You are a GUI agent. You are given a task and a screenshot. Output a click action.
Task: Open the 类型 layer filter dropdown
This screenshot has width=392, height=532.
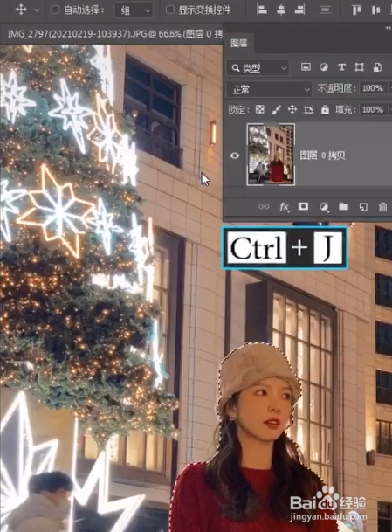pyautogui.click(x=258, y=68)
